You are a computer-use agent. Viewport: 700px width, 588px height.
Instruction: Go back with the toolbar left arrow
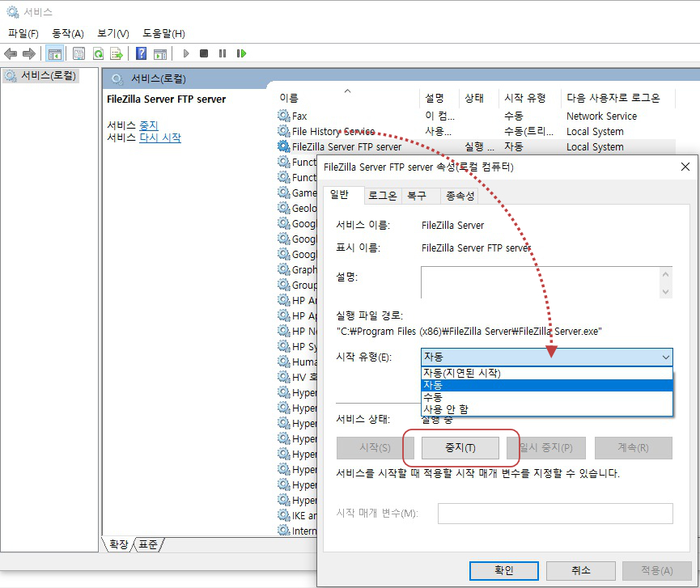11,54
